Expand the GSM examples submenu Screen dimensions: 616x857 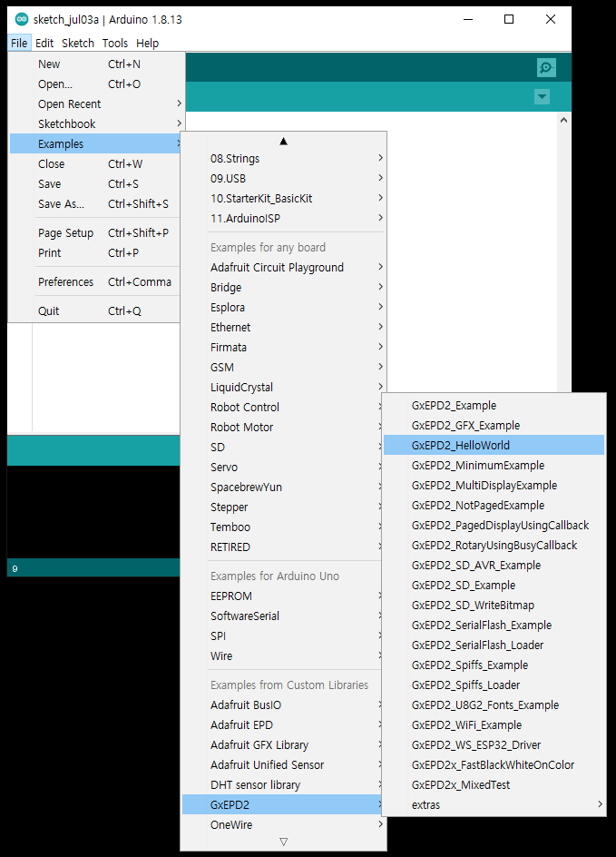pos(283,368)
